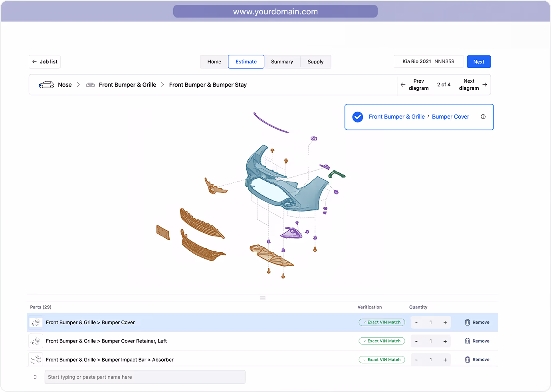Return to Job list
The image size is (551, 392).
(x=45, y=62)
